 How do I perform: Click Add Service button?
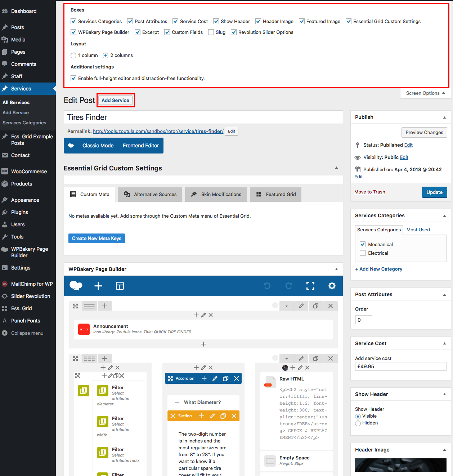click(115, 101)
